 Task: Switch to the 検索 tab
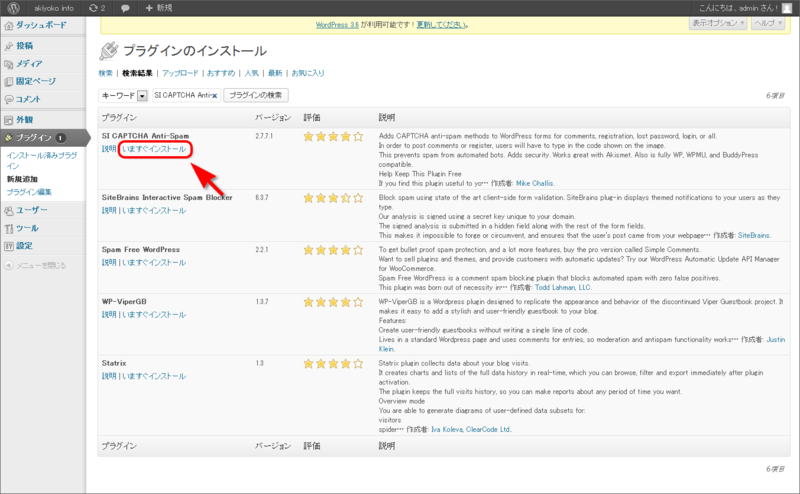tap(106, 73)
